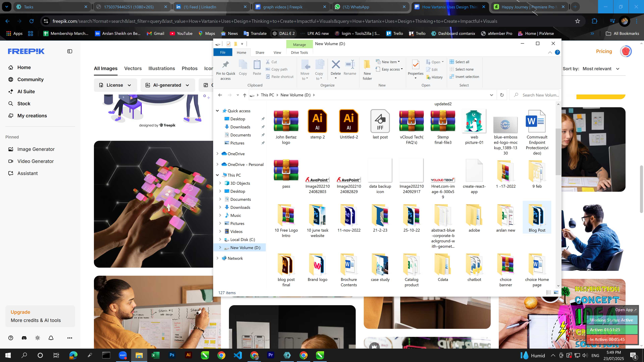Toggle Freepik light/dark theme icon

[x=38, y=338]
